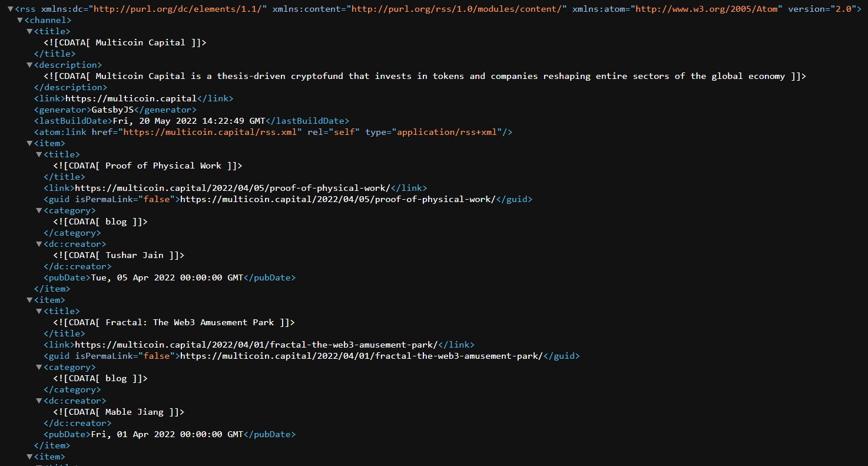Click the CDATA text 'Multicoin Capital' under the channel title
Image resolution: width=868 pixels, height=466 pixels.
(140, 42)
